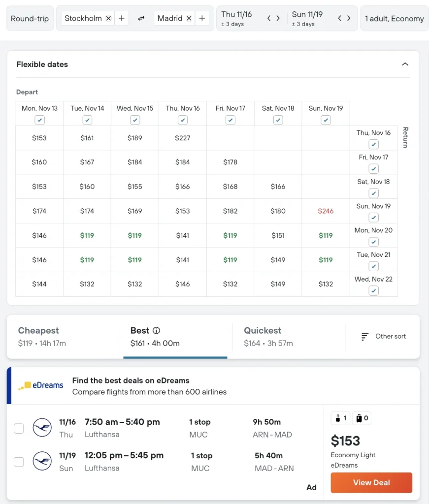429x504 pixels.
Task: Select the 11/19 Sun Lufthansa flight checkbox
Action: click(x=19, y=462)
